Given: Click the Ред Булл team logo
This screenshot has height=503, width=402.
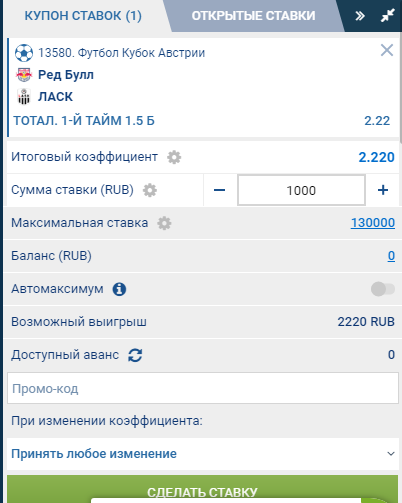Looking at the screenshot, I should pyautogui.click(x=24, y=75).
